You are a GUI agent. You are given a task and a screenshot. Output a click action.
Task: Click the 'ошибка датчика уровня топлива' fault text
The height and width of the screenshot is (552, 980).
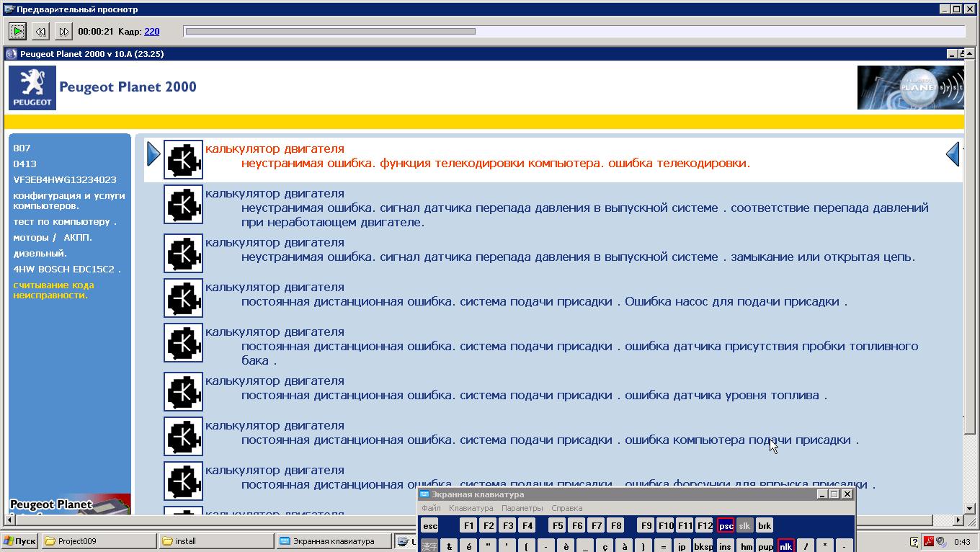tap(722, 395)
